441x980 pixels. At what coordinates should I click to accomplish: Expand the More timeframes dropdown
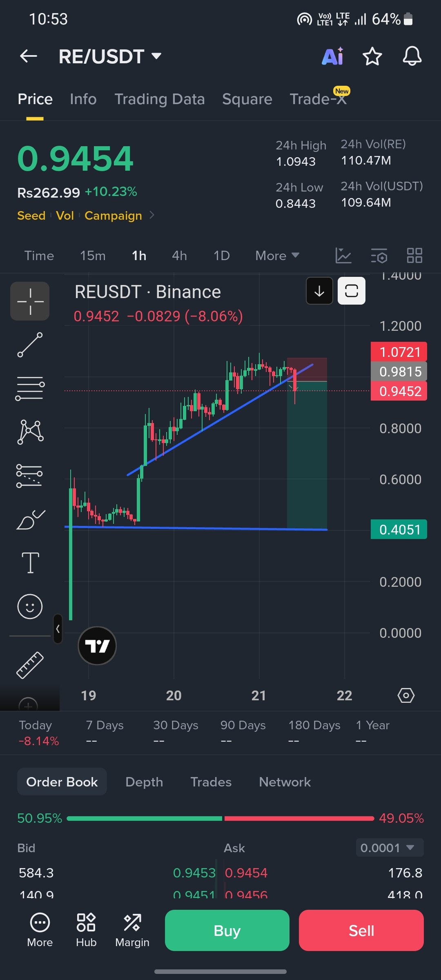[x=277, y=256]
